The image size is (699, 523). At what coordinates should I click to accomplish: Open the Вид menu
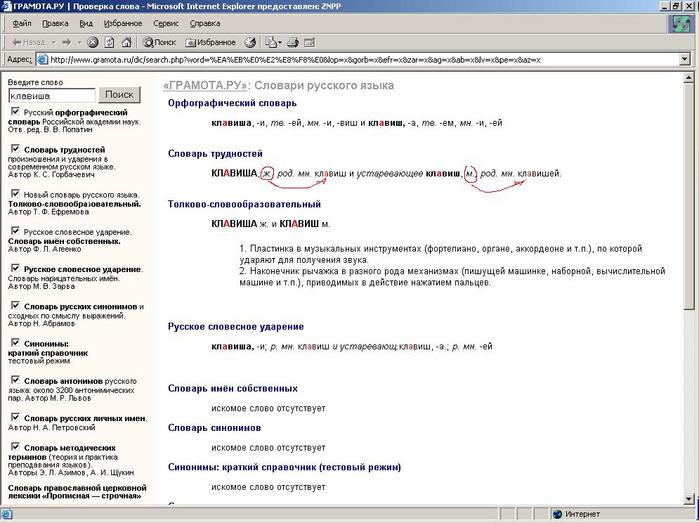pos(86,23)
